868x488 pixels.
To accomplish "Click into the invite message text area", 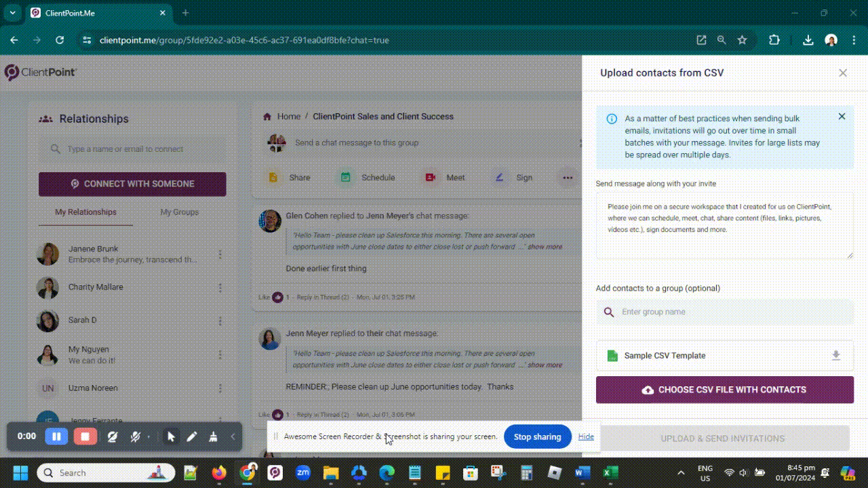I will (724, 225).
